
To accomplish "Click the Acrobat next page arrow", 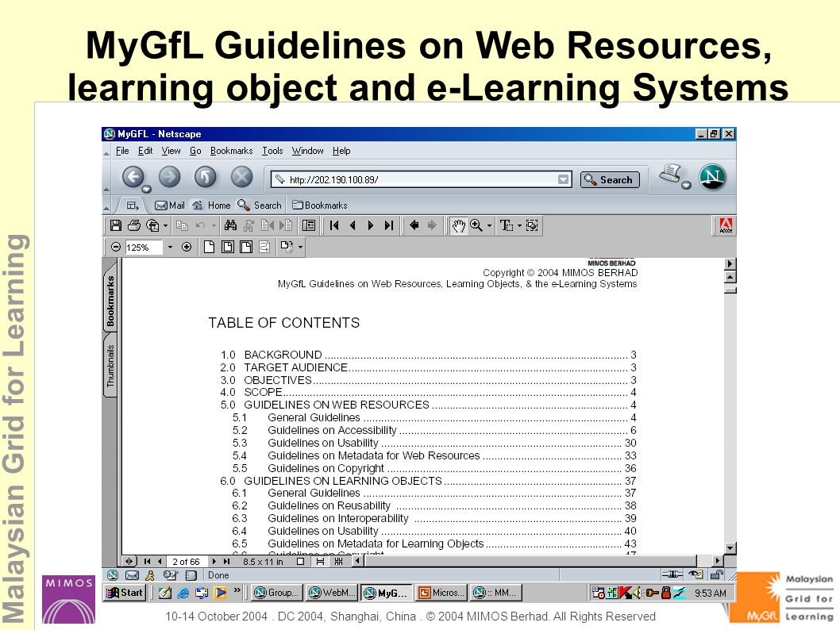I will [371, 225].
